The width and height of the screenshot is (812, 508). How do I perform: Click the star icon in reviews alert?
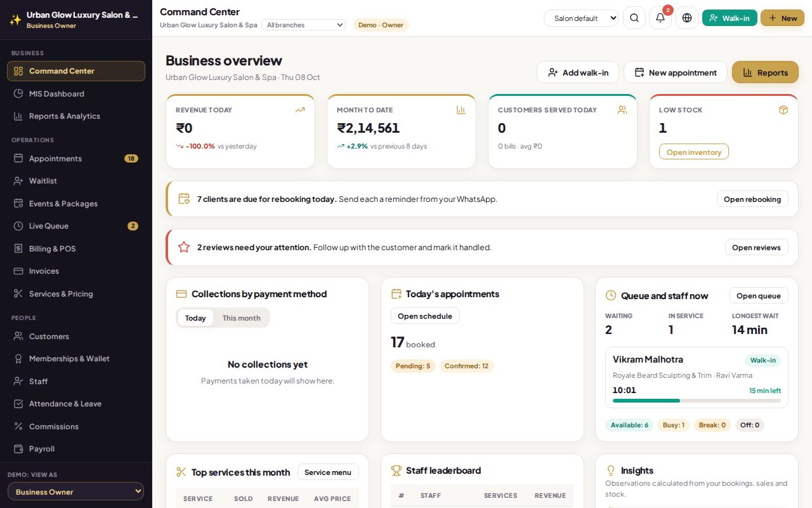click(184, 247)
